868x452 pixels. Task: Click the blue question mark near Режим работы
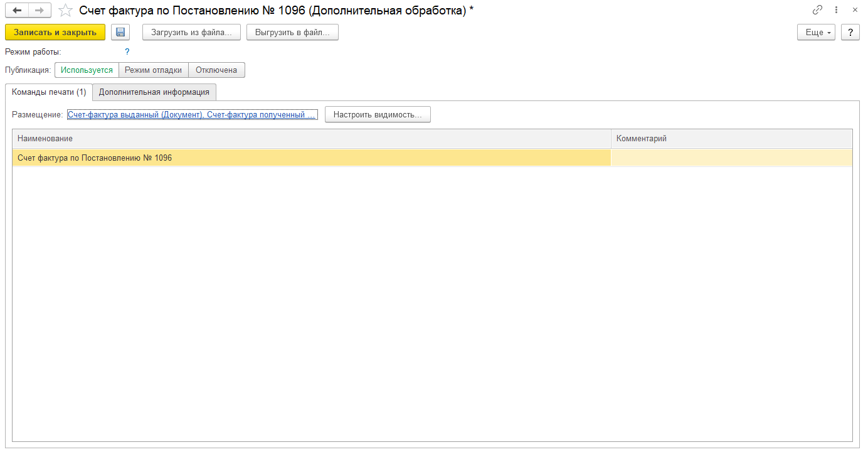pyautogui.click(x=127, y=52)
